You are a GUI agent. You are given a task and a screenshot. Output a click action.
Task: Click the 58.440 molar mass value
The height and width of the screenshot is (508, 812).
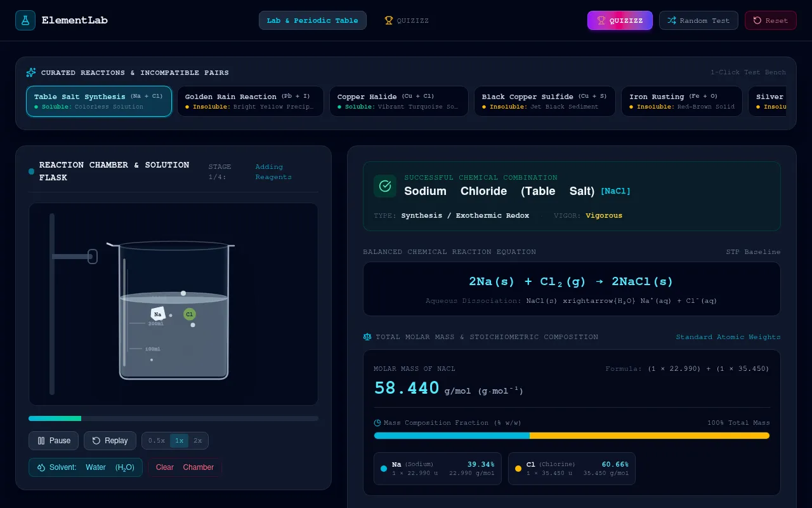pos(407,388)
